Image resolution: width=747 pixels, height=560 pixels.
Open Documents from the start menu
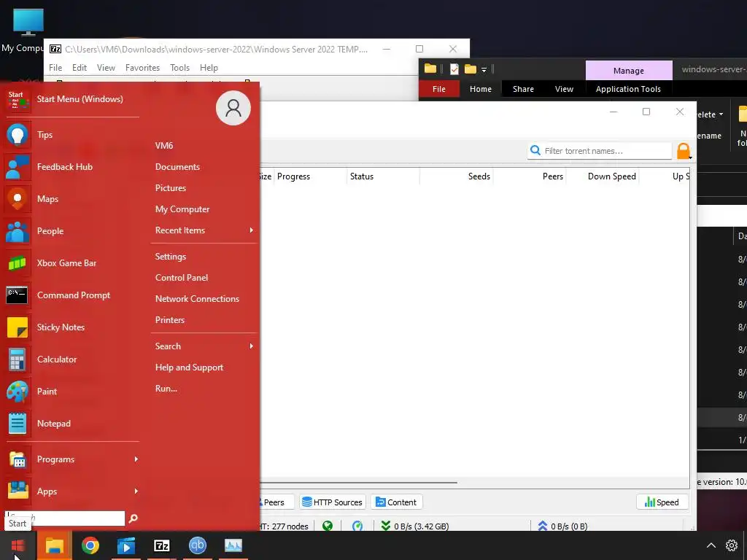(178, 167)
